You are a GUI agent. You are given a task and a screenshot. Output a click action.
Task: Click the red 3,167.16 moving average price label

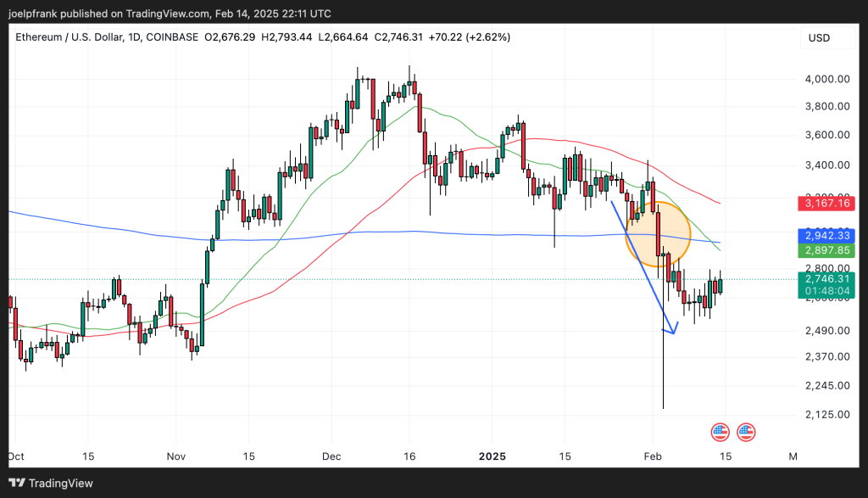pyautogui.click(x=828, y=204)
